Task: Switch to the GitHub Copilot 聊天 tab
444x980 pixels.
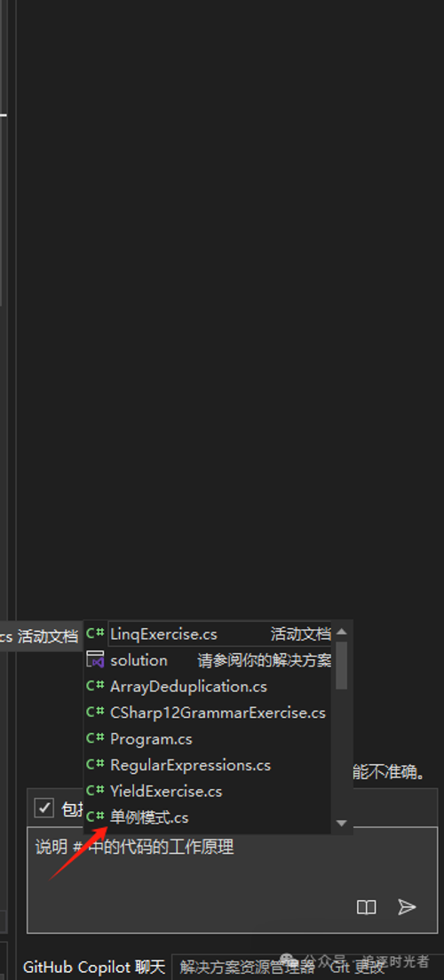Action: coord(93,967)
